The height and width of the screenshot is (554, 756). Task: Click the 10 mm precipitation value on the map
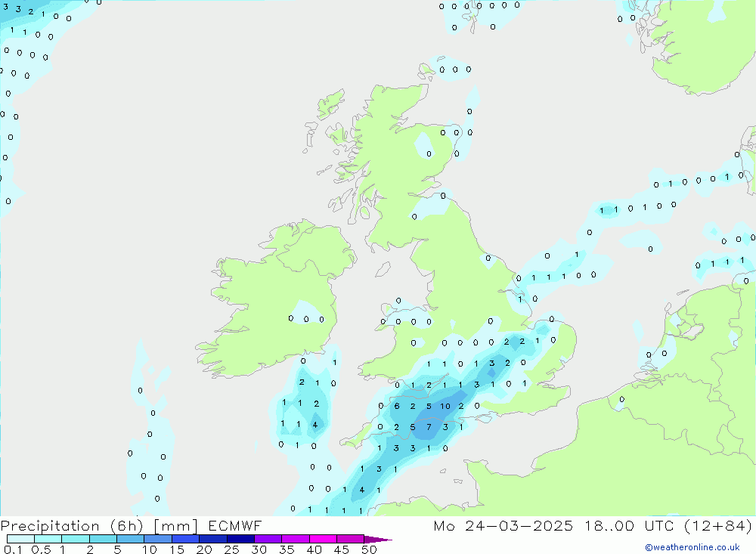pos(445,407)
